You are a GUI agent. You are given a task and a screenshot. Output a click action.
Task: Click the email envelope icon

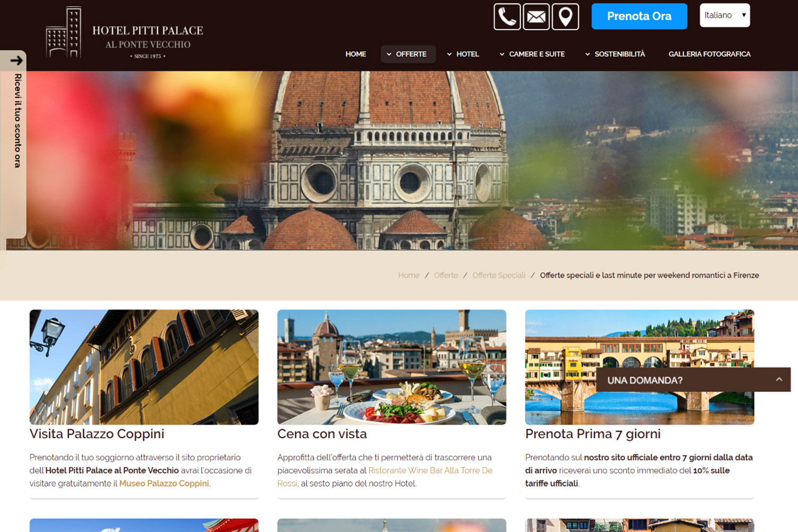pos(536,16)
